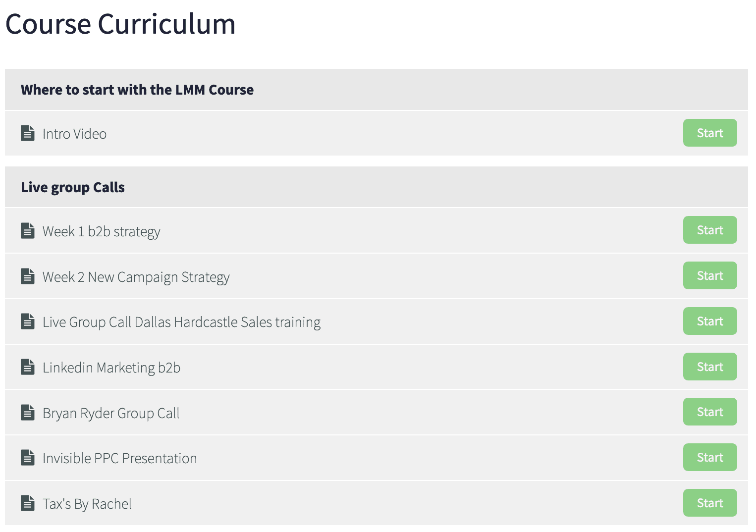Start the Dallas Hardcastle Sales training call

[710, 321]
